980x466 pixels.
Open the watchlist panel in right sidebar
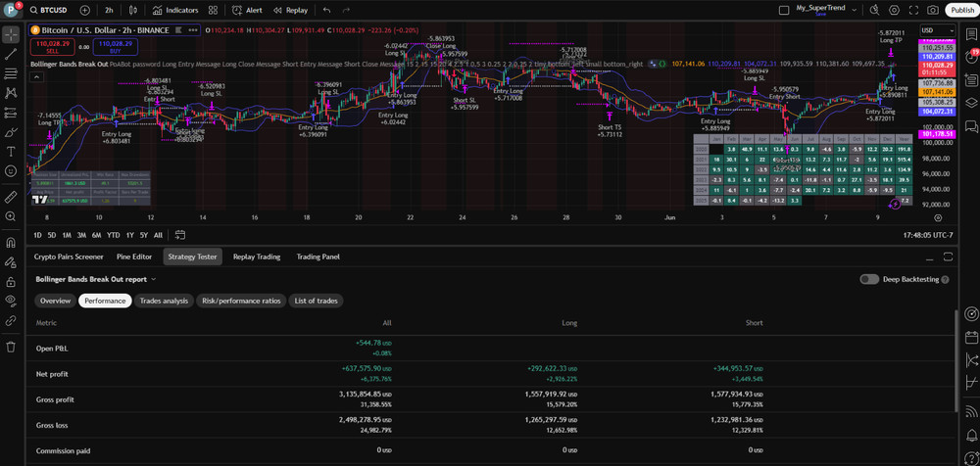click(x=971, y=34)
